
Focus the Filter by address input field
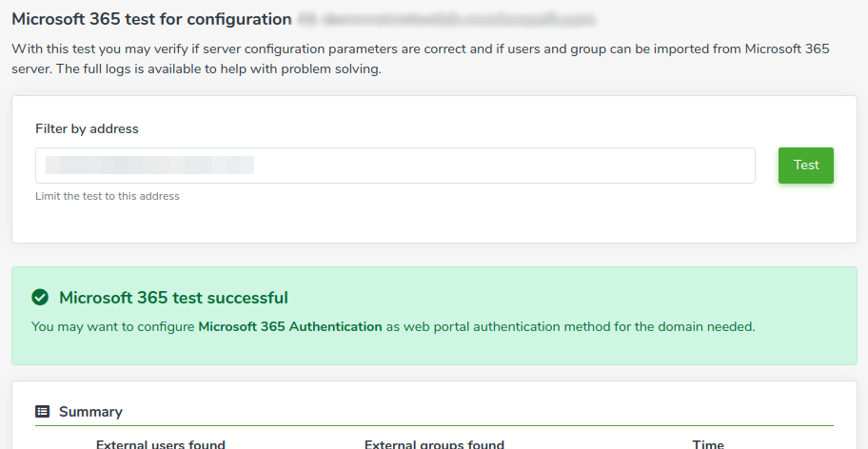click(x=395, y=166)
